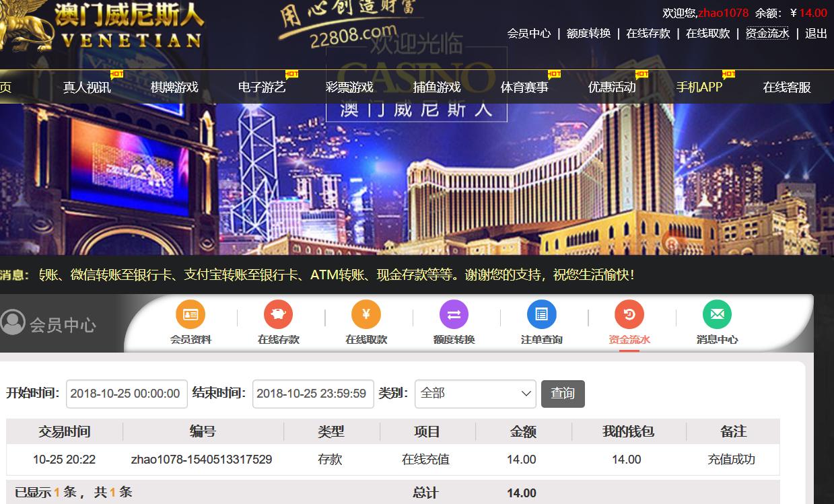The height and width of the screenshot is (504, 834).
Task: Click the 金额 column header
Action: tap(523, 431)
